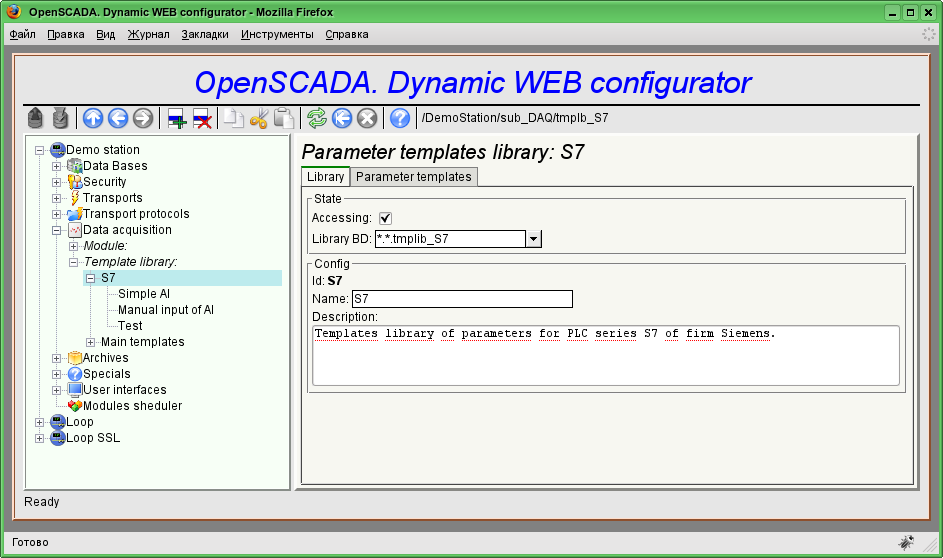Navigate back with blue left arrow
The height and width of the screenshot is (558, 943).
pyautogui.click(x=118, y=118)
